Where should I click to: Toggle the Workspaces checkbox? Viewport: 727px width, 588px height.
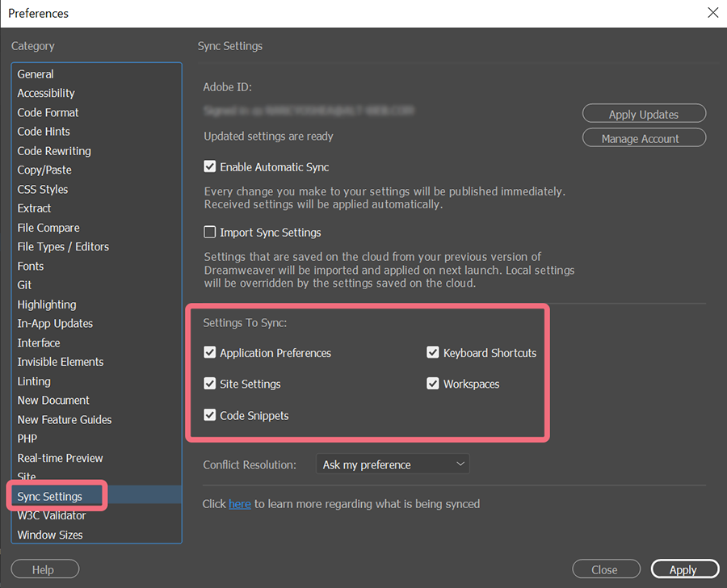pyautogui.click(x=434, y=384)
